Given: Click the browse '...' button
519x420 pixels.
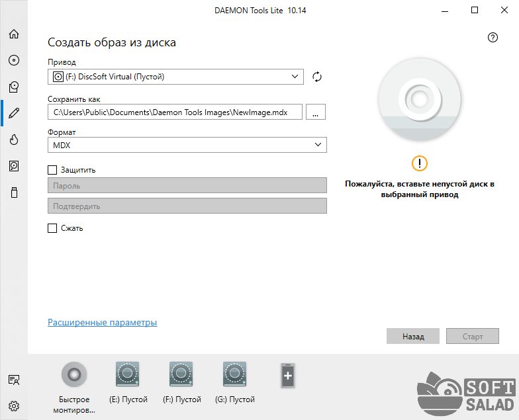Looking at the screenshot, I should 315,112.
